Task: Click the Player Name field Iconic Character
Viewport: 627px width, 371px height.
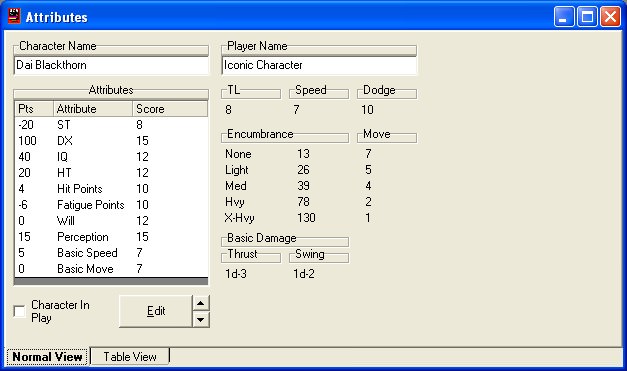Action: tap(319, 65)
